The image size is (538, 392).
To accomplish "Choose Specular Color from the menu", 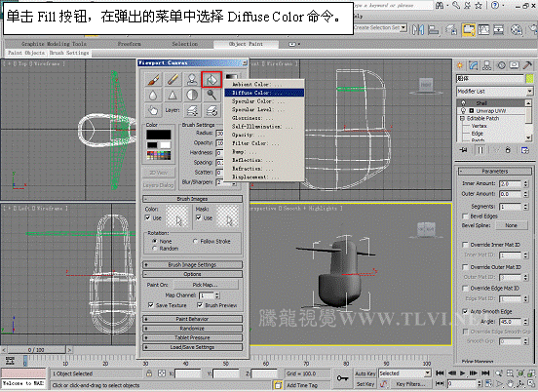I will click(x=264, y=101).
